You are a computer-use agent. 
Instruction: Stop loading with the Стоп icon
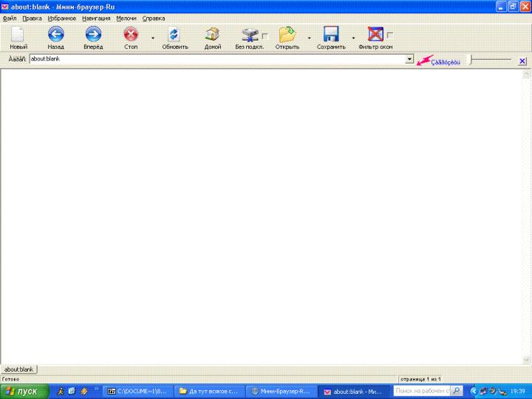[x=131, y=34]
